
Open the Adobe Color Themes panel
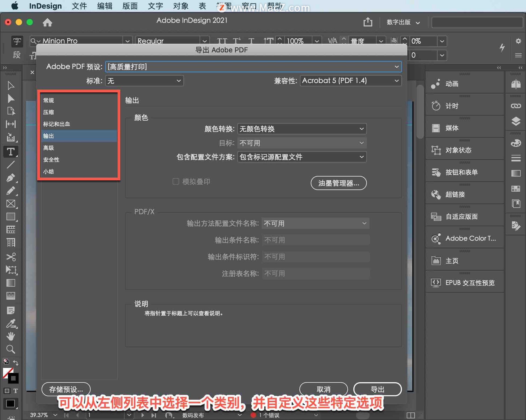(x=465, y=239)
